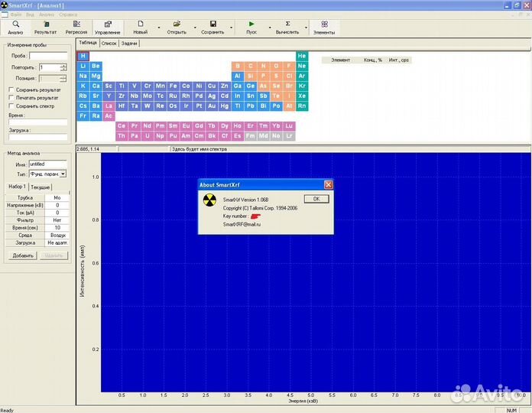Switch to the Таблица tab
Image resolution: width=532 pixels, height=413 pixels.
pyautogui.click(x=88, y=43)
